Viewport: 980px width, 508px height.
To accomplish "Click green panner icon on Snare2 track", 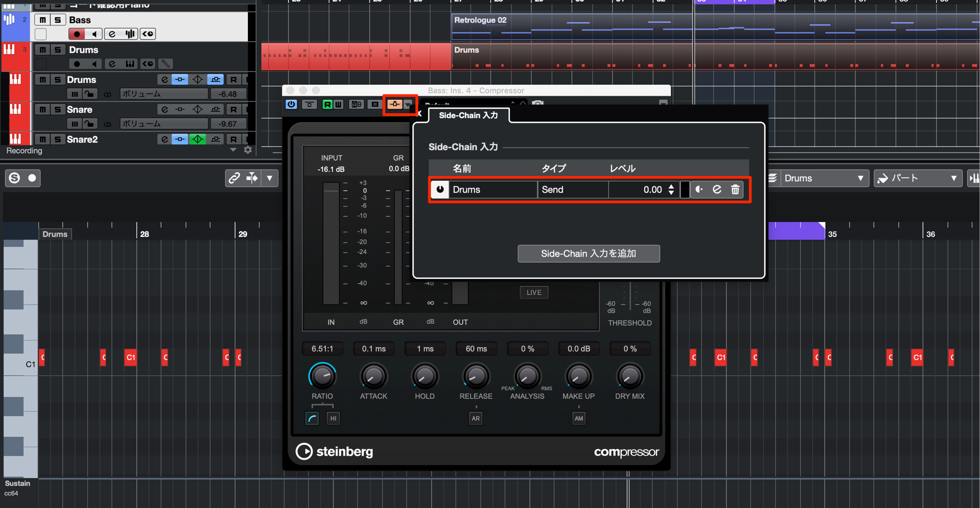I will [x=198, y=139].
